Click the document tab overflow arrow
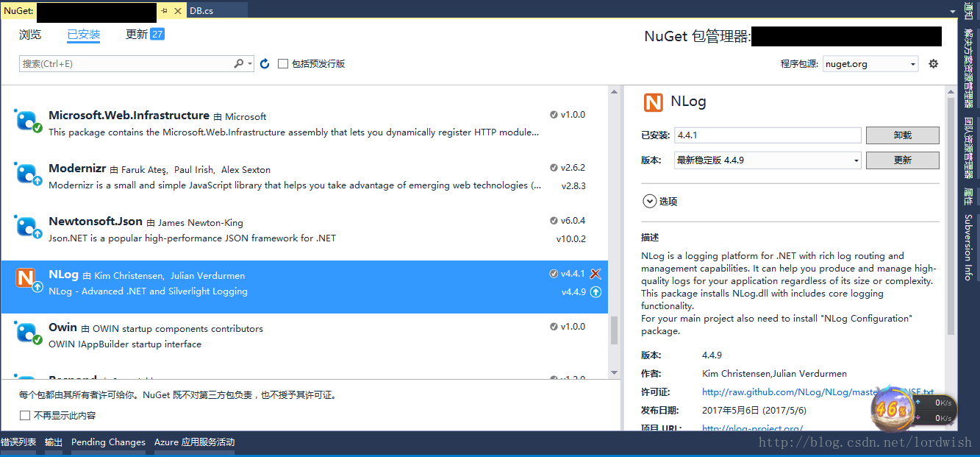 [954, 10]
